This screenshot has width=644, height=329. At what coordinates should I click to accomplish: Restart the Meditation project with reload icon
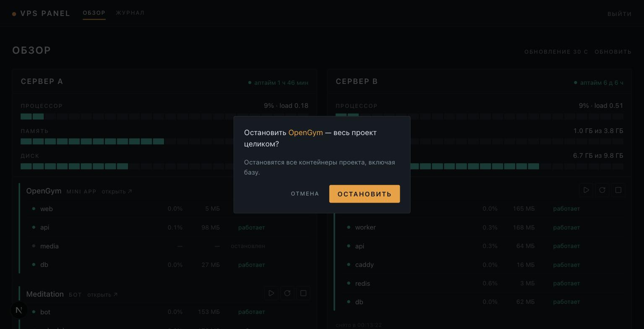(287, 293)
